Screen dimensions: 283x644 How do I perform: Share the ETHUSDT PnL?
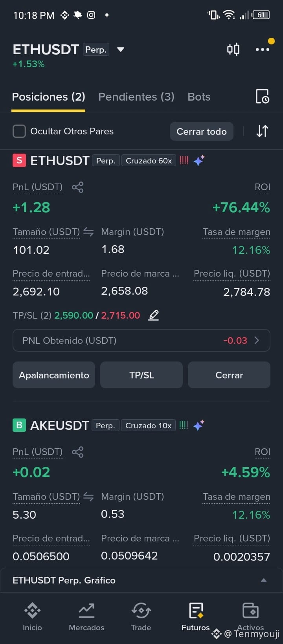[x=78, y=187]
